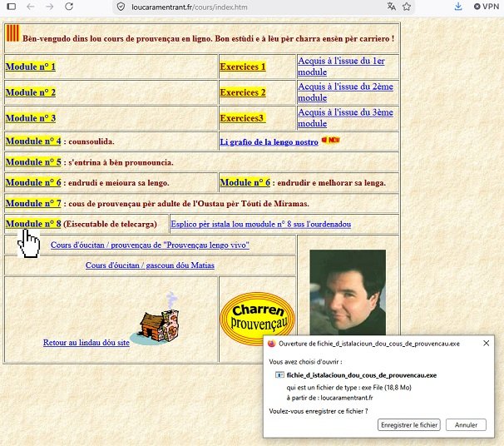
Task: Open Moudule n° 7 link
Action: [x=33, y=203]
